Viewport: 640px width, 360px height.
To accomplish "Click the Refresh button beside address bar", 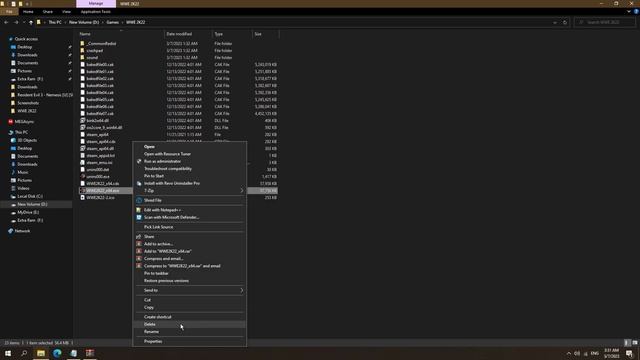I will [565, 22].
